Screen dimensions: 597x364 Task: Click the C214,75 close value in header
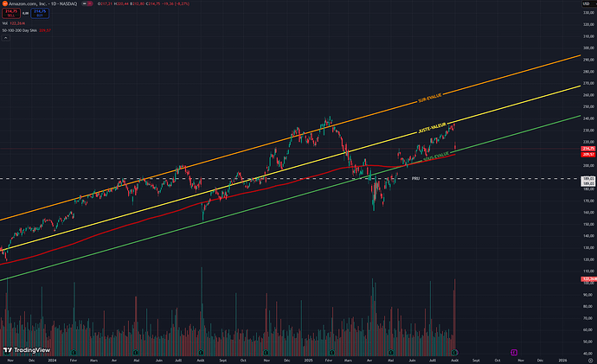click(x=152, y=3)
